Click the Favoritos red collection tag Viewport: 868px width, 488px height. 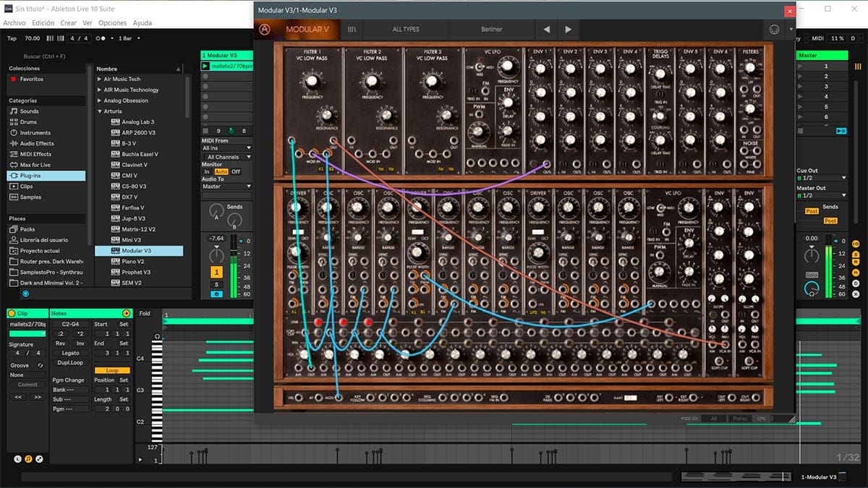coord(13,79)
